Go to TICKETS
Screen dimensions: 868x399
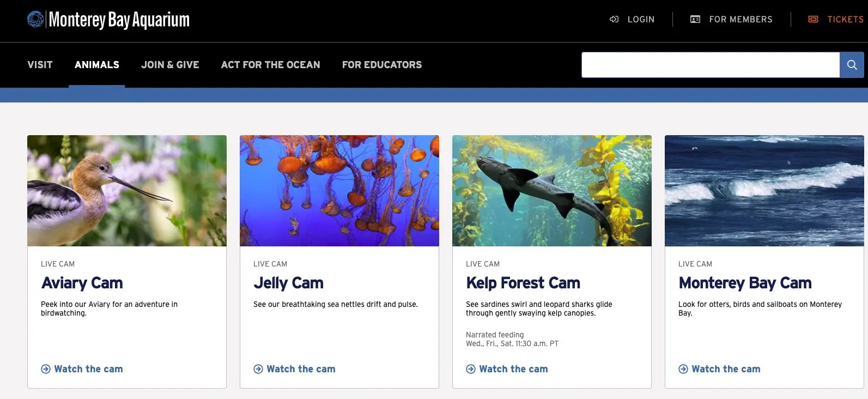pos(845,19)
